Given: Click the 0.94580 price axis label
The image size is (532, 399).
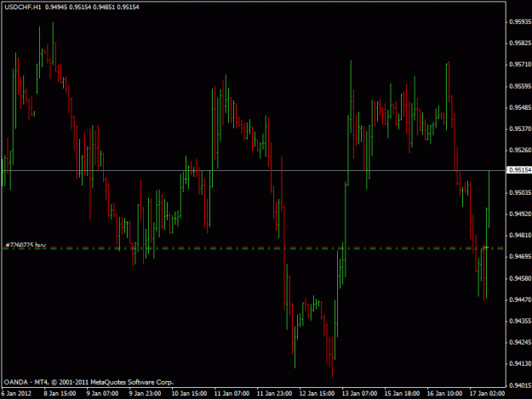Looking at the screenshot, I should click(x=520, y=278).
